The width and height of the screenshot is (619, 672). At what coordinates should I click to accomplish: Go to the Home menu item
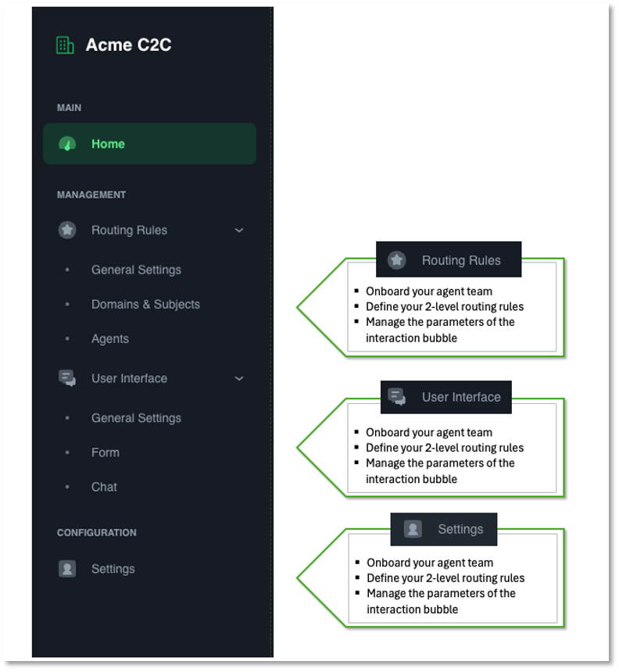click(x=108, y=144)
